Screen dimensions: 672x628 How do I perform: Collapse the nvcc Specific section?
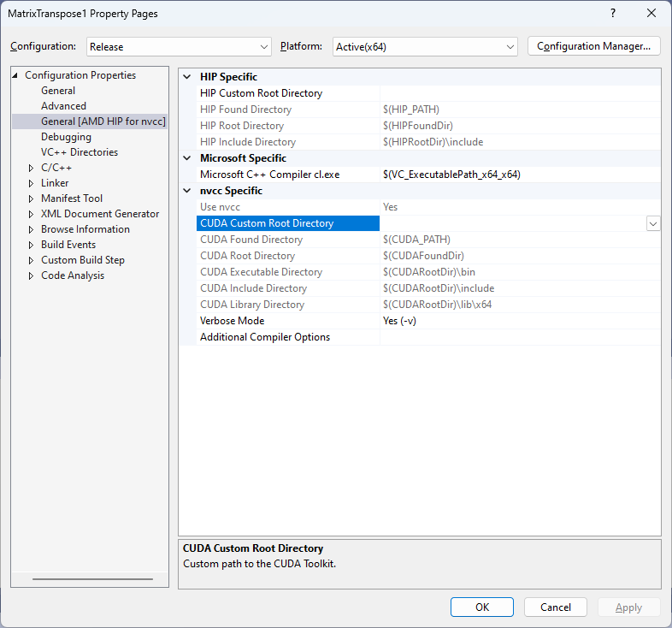[x=187, y=191]
